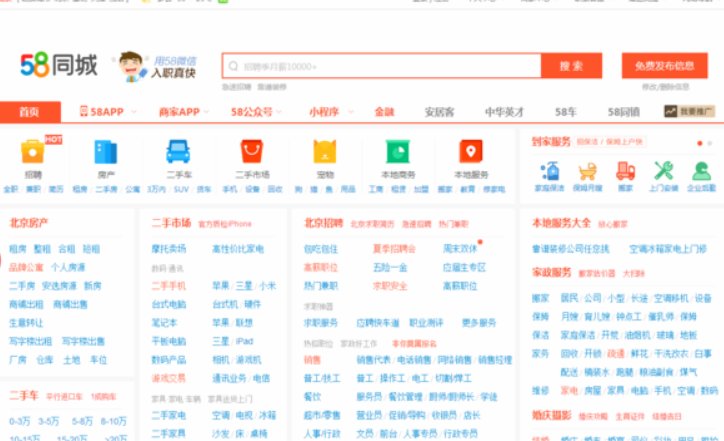This screenshot has height=441, width=724.
Task: Open the 二手市场 section heading
Action: pyautogui.click(x=171, y=223)
